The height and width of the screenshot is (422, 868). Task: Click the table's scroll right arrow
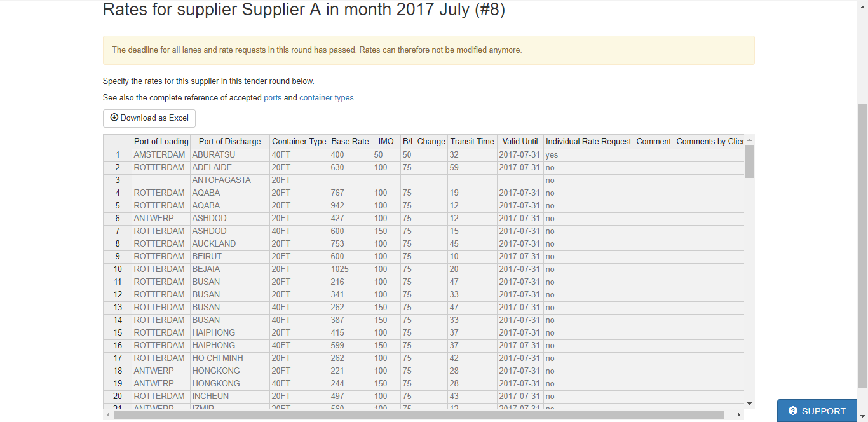pyautogui.click(x=738, y=415)
